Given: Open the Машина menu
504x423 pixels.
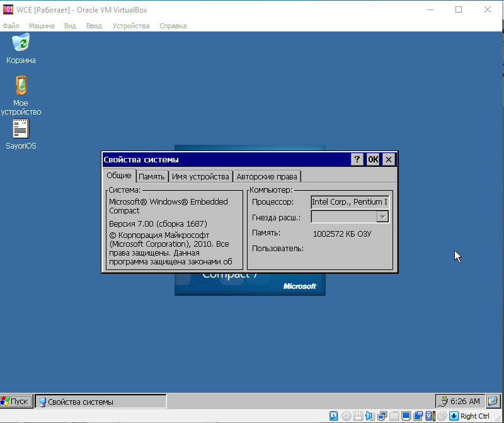Looking at the screenshot, I should click(42, 26).
